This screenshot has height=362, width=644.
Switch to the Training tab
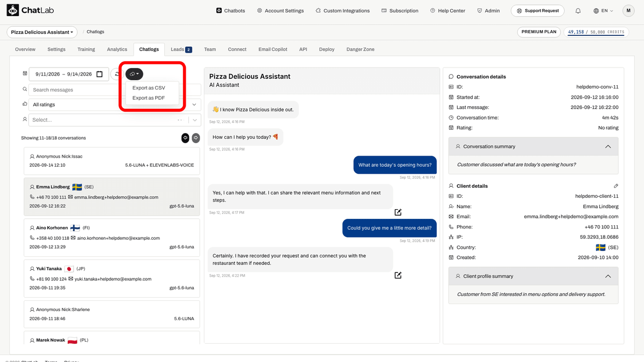tap(86, 49)
